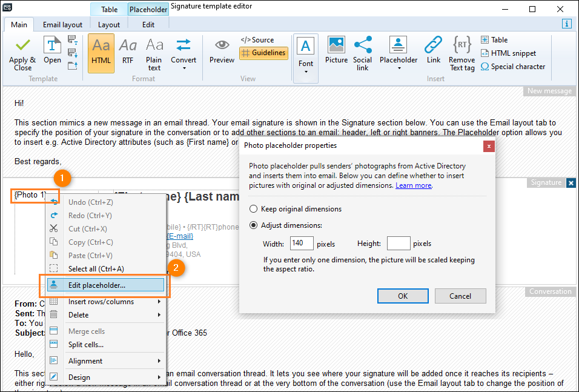This screenshot has width=579, height=392.
Task: Switch to the Email layout tab
Action: [x=62, y=25]
